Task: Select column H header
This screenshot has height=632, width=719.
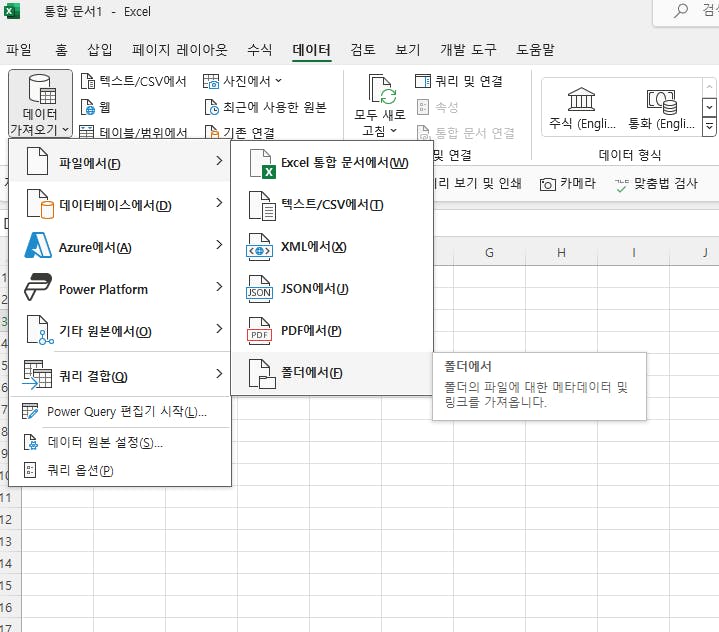Action: pyautogui.click(x=561, y=252)
